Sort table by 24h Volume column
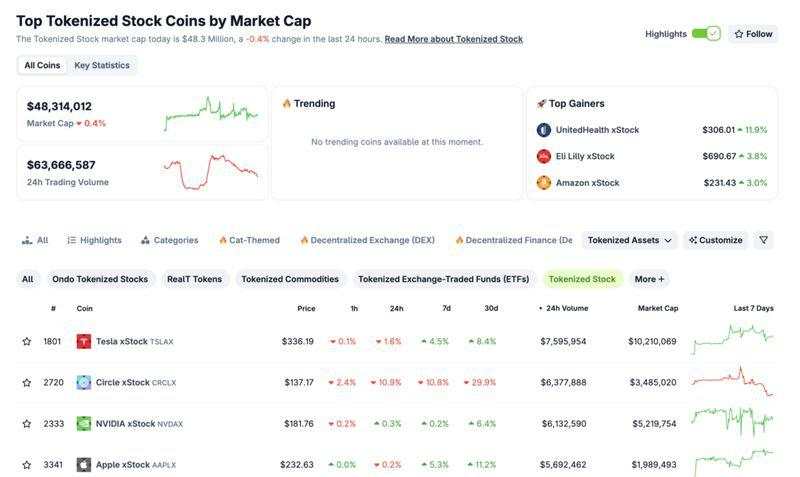The width and height of the screenshot is (800, 477). click(564, 308)
